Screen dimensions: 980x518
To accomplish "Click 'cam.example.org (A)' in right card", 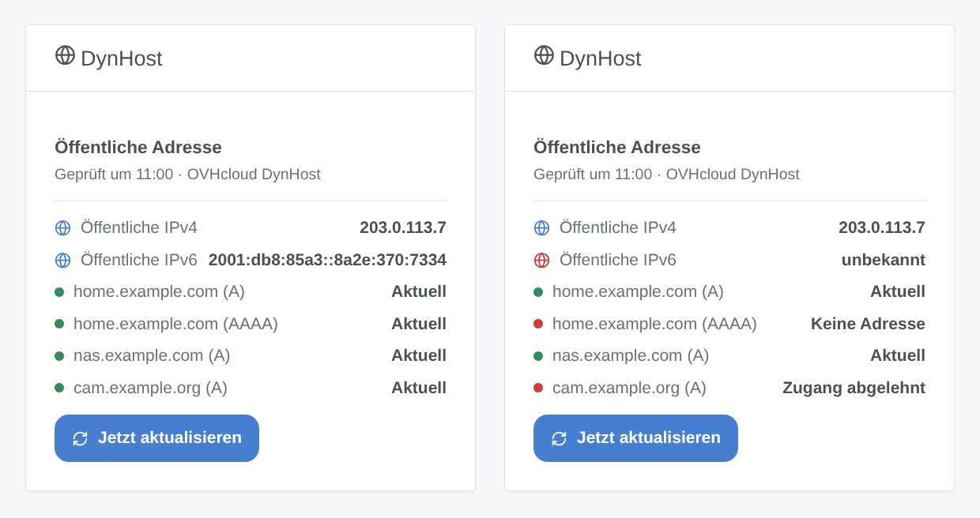I will 629,388.
